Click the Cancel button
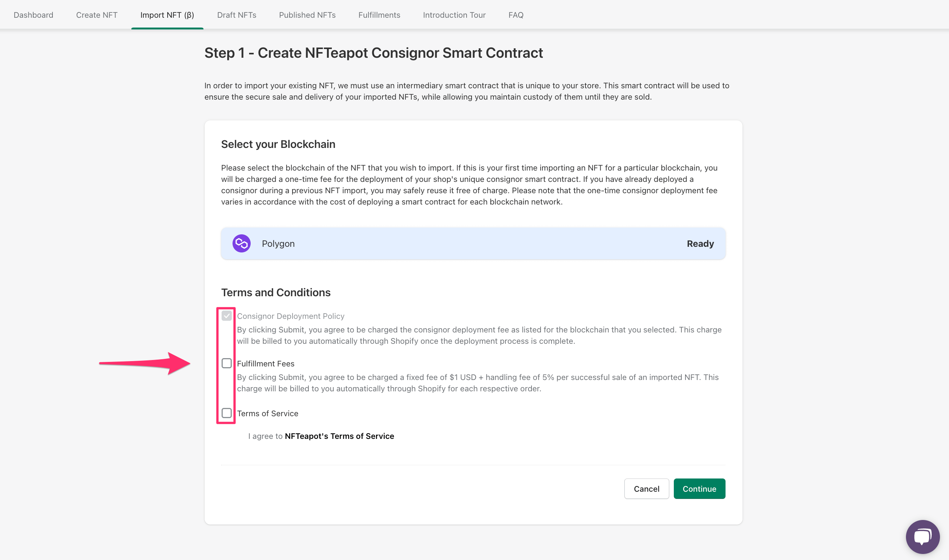This screenshot has height=560, width=949. [x=646, y=489]
